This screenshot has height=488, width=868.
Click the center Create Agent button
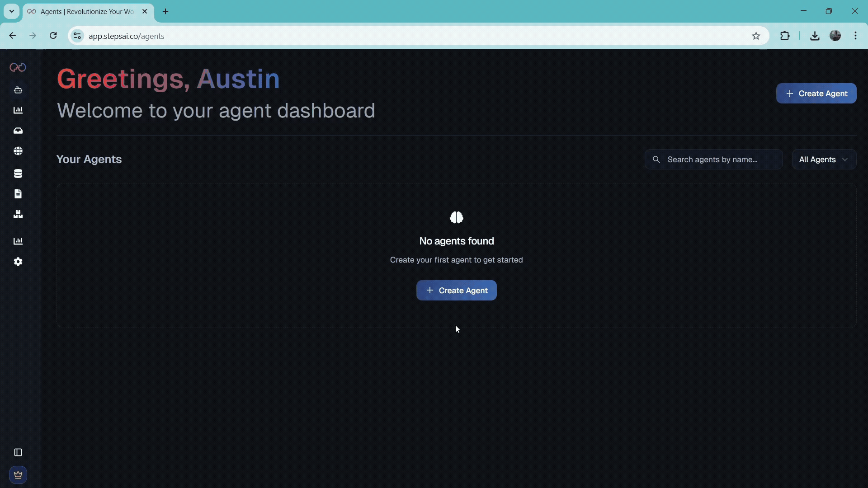pyautogui.click(x=456, y=291)
